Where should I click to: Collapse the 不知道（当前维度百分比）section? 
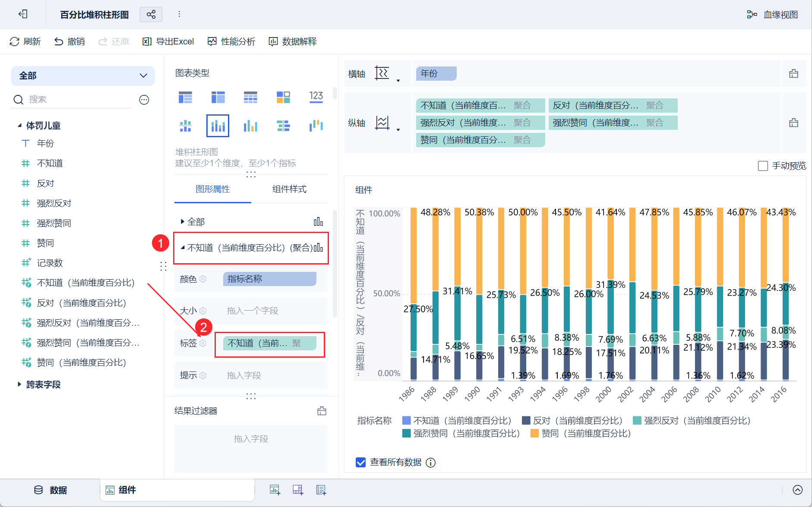[x=183, y=247]
